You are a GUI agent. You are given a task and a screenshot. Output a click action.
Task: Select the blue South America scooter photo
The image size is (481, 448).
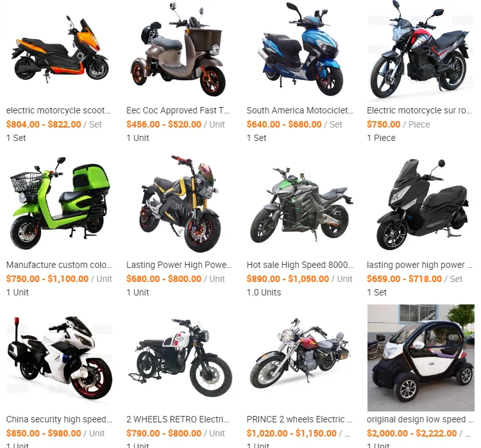coord(300,49)
